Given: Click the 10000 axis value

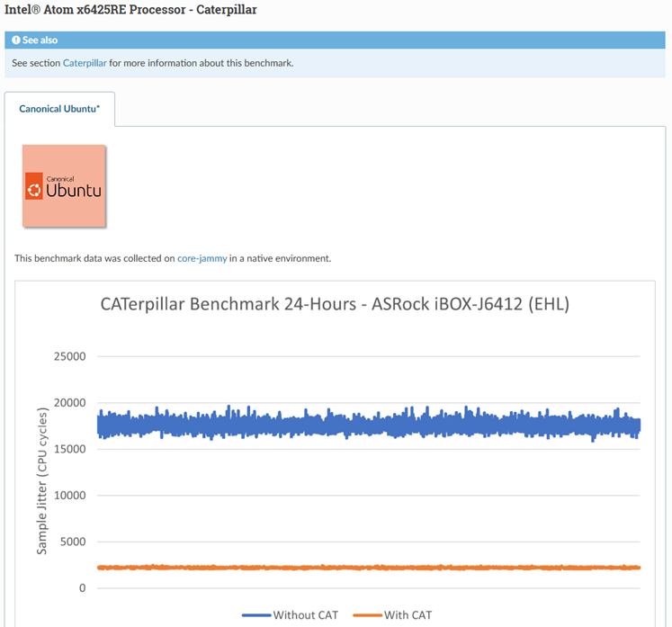Looking at the screenshot, I should coord(70,495).
